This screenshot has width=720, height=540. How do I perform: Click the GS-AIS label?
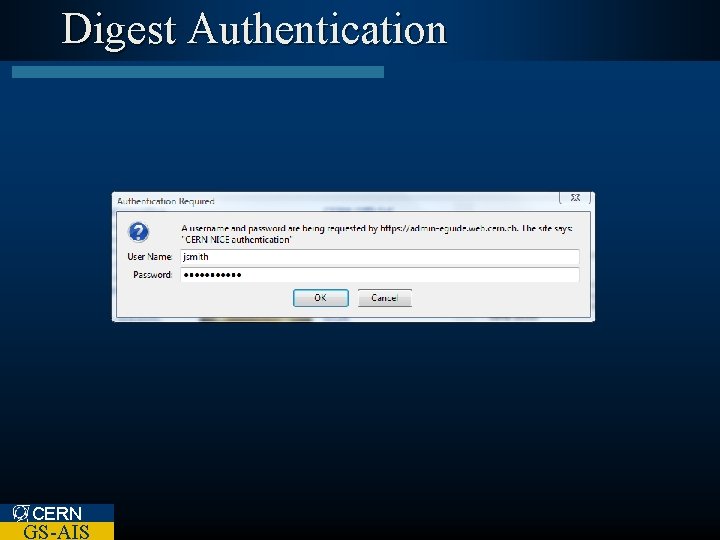pos(56,531)
